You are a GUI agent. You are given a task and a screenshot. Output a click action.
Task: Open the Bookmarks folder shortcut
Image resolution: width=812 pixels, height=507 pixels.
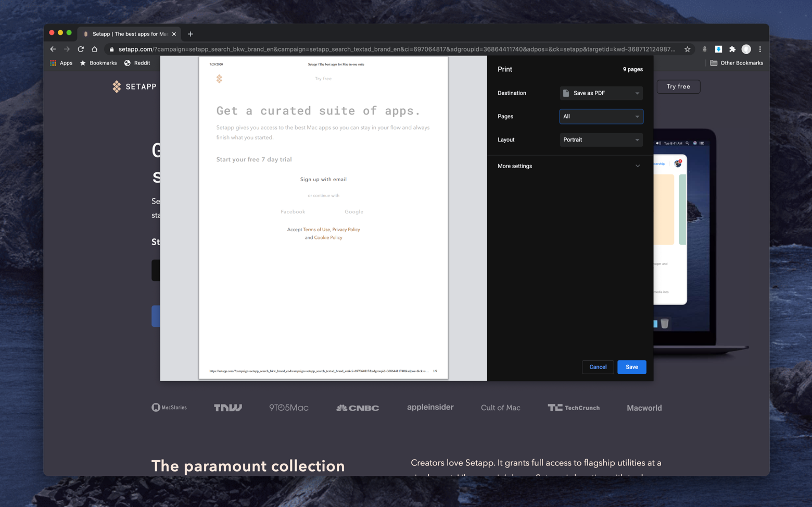(x=98, y=63)
